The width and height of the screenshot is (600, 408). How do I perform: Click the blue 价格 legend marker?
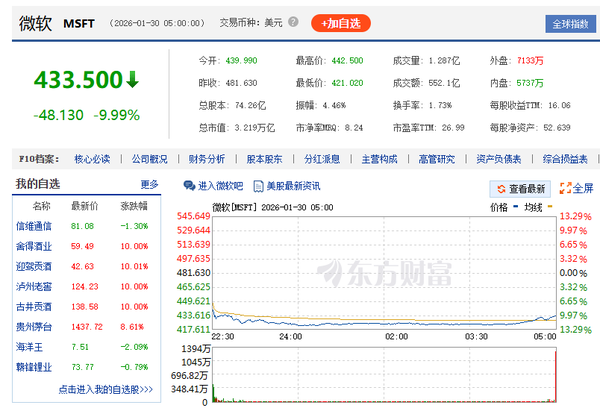tap(515, 207)
